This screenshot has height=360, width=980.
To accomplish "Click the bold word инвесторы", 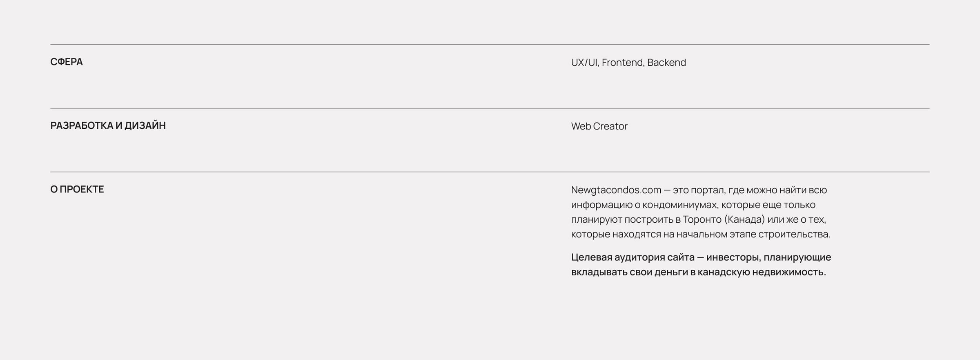I will coord(733,257).
